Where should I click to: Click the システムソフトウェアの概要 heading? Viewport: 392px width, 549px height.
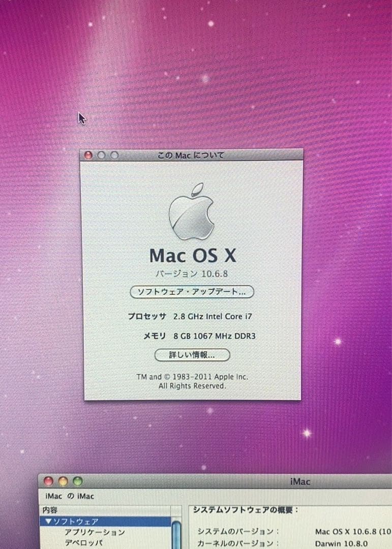[245, 510]
